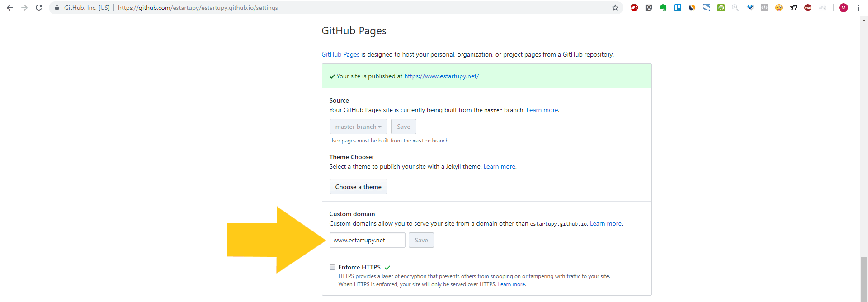Go forward in browser history
This screenshot has height=302, width=868.
click(24, 8)
